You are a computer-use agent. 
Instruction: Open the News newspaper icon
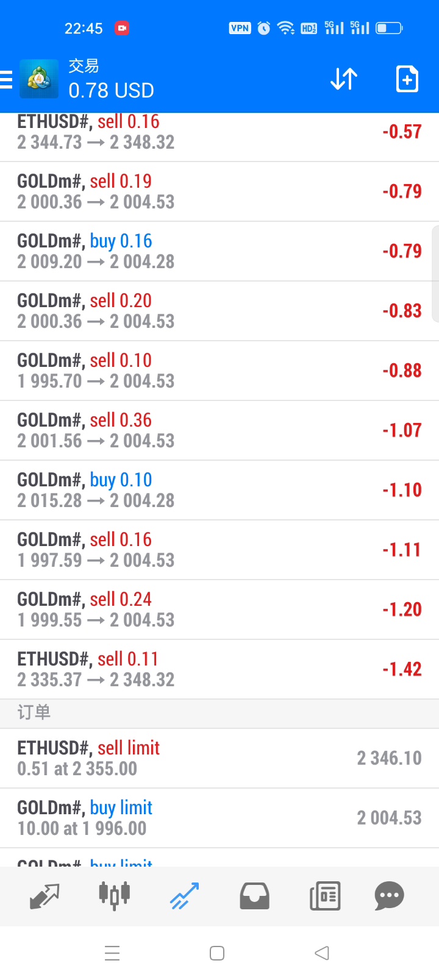pyautogui.click(x=325, y=896)
